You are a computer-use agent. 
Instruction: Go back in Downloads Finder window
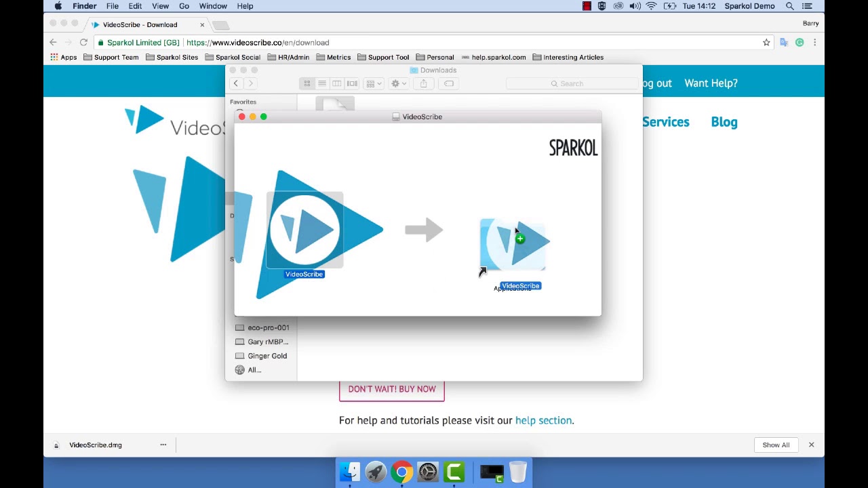point(235,83)
